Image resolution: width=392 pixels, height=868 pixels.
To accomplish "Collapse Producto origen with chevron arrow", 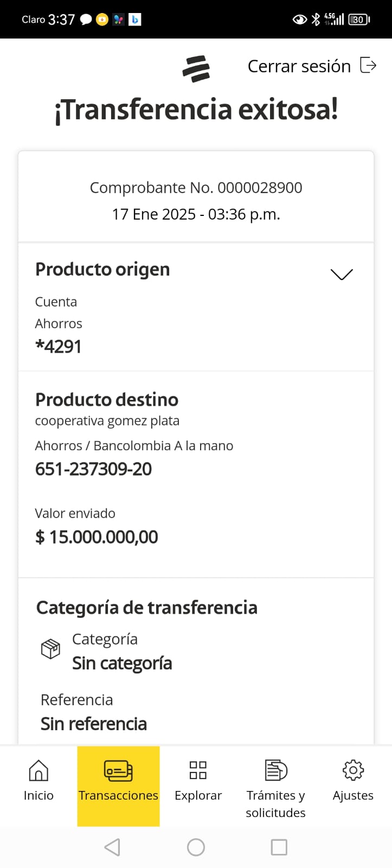I will tap(342, 275).
